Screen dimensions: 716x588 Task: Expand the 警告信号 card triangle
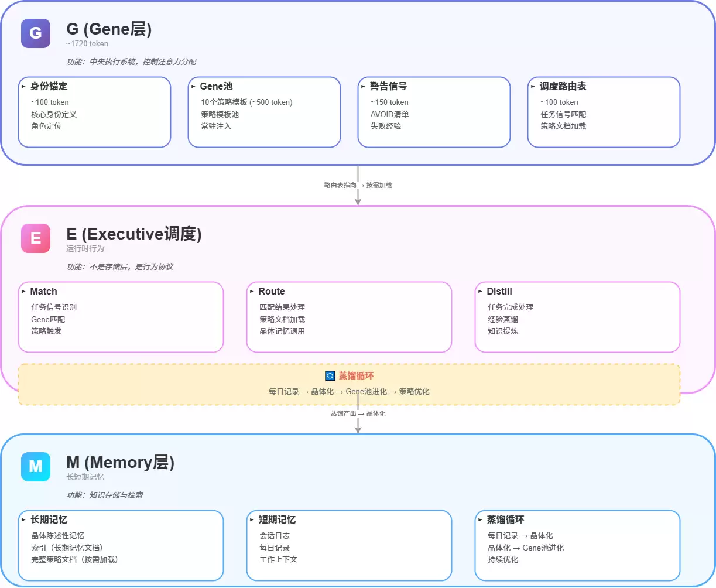[363, 86]
